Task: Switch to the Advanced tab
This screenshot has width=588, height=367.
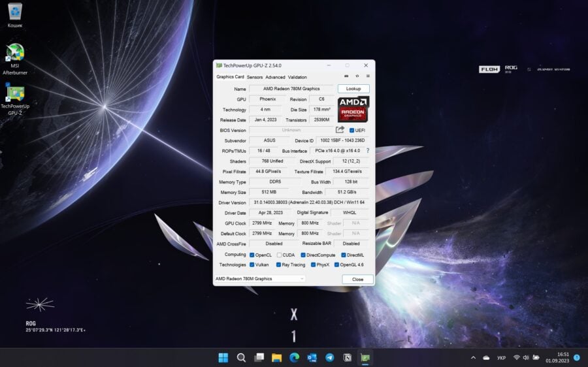Action: pos(275,77)
